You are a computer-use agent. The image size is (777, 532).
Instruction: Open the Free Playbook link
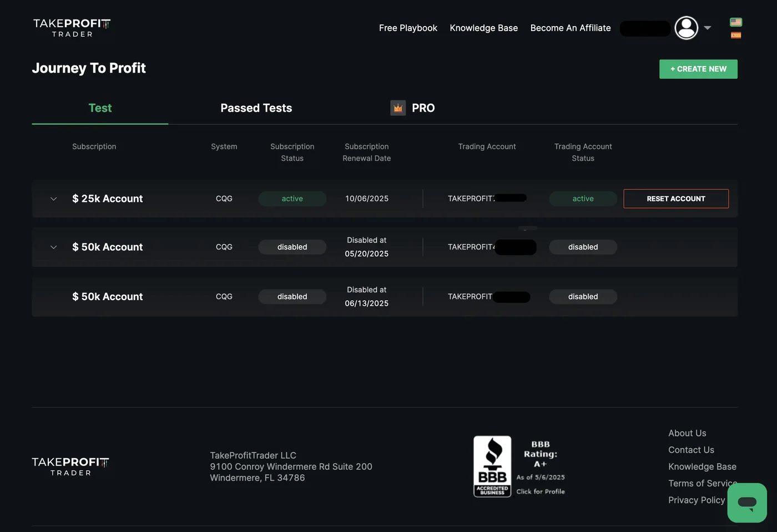(x=408, y=28)
